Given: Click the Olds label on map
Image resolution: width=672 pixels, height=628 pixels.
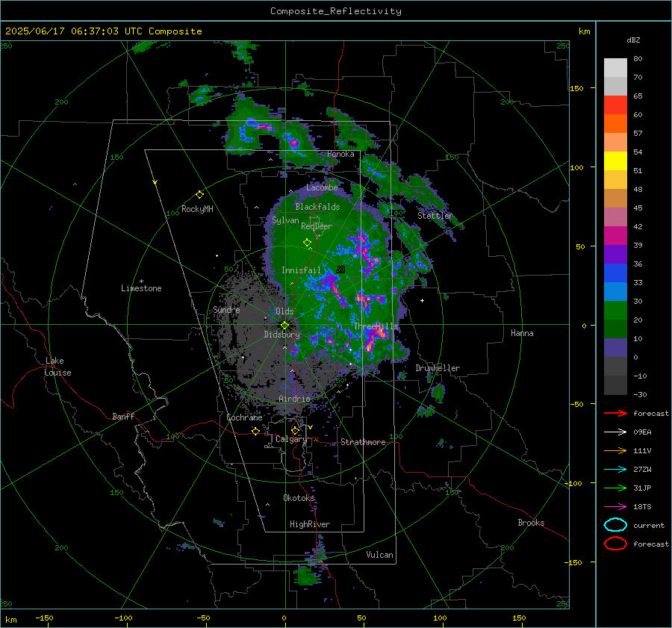Looking at the screenshot, I should click(x=284, y=311).
